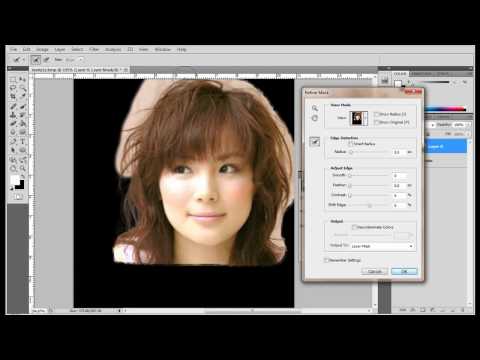Image resolution: width=480 pixels, height=360 pixels.
Task: Select the expand detection brush in options bar
Action: [36, 60]
